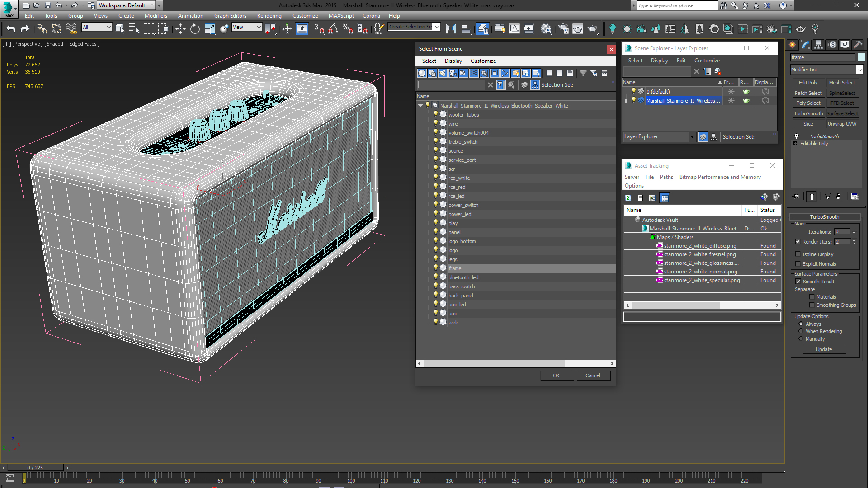
Task: Open the Customize menu in Select From Scene
Action: pyautogui.click(x=483, y=61)
